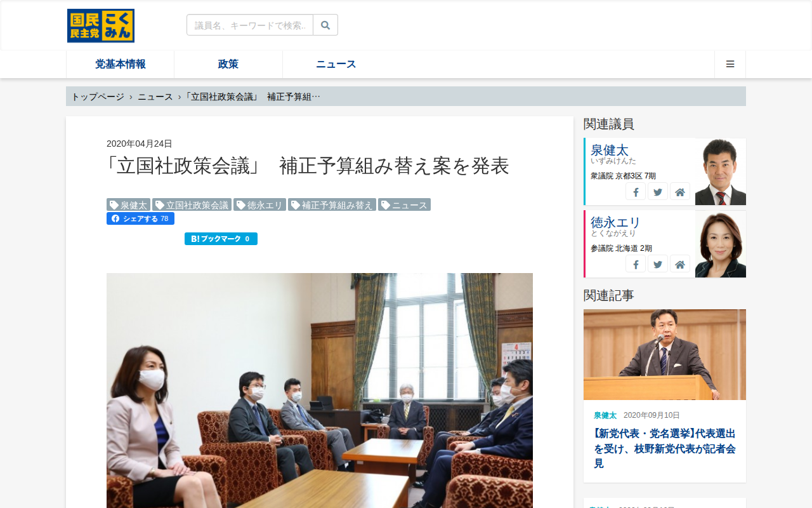This screenshot has width=812, height=508.
Task: Open the related article podium photo
Action: (x=665, y=354)
